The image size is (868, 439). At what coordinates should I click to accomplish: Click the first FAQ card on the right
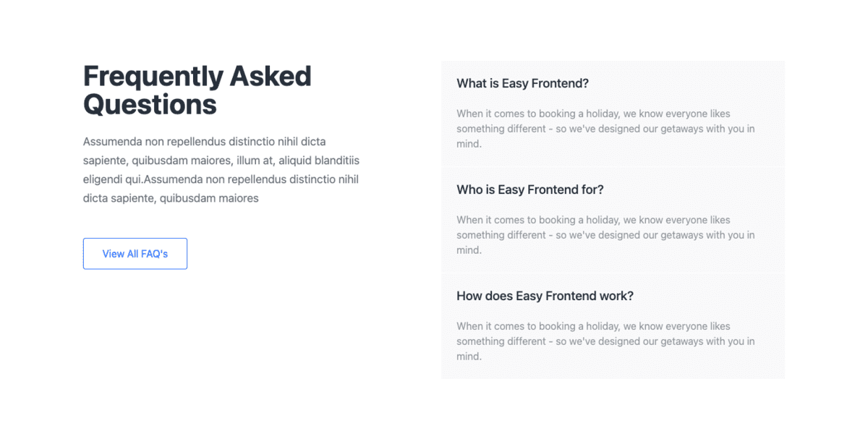[x=613, y=113]
